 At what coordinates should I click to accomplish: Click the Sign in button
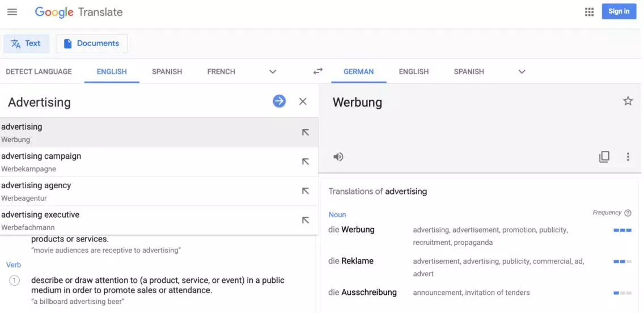pos(618,11)
